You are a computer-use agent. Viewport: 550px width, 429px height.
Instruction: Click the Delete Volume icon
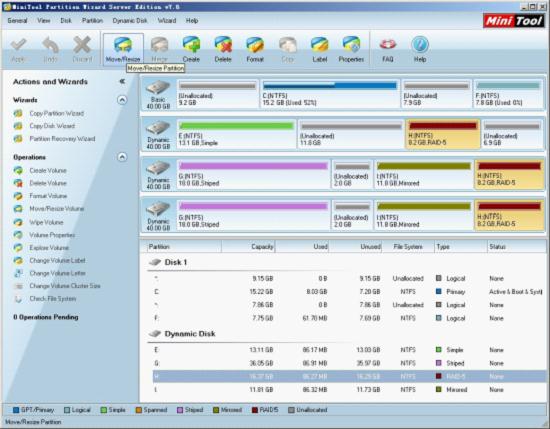[18, 183]
